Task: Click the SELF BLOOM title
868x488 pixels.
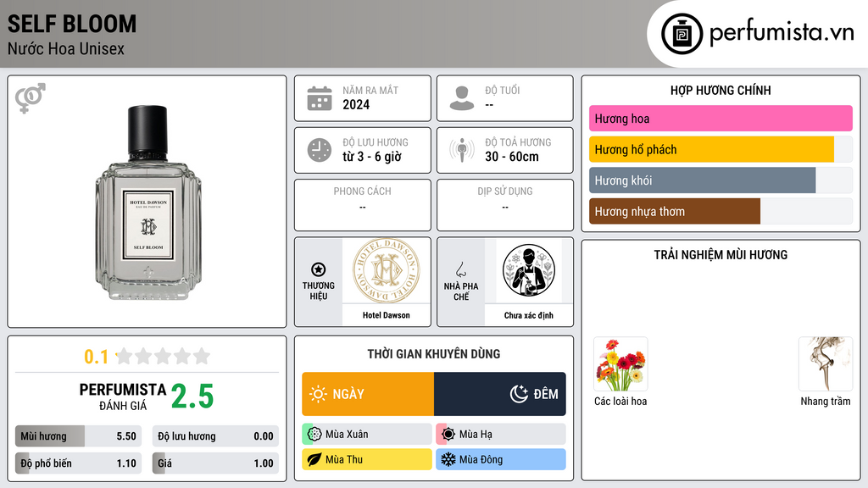Action: click(72, 24)
